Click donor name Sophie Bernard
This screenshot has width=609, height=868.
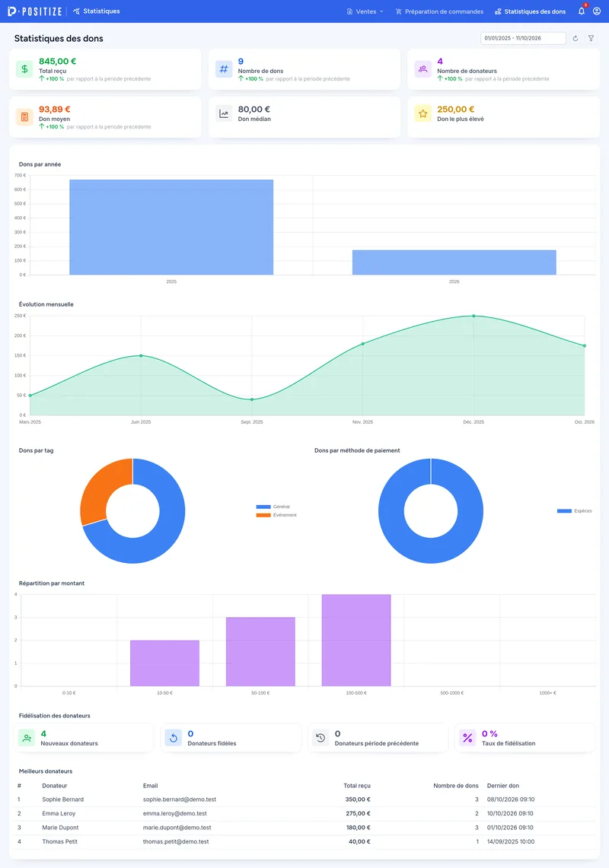pyautogui.click(x=63, y=800)
